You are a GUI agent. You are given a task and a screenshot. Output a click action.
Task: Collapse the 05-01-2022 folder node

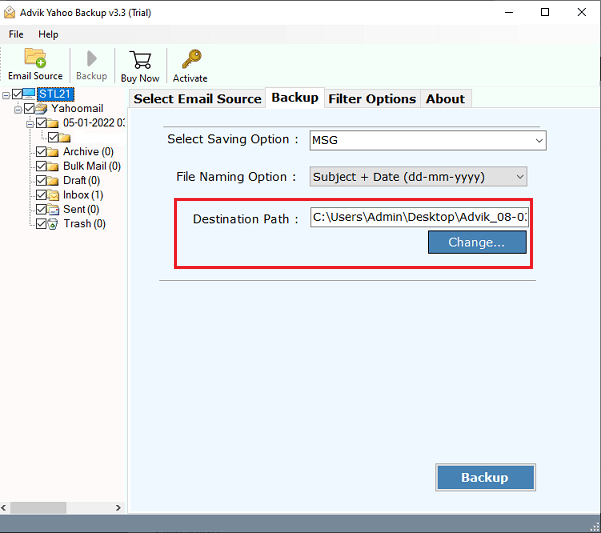pyautogui.click(x=30, y=124)
